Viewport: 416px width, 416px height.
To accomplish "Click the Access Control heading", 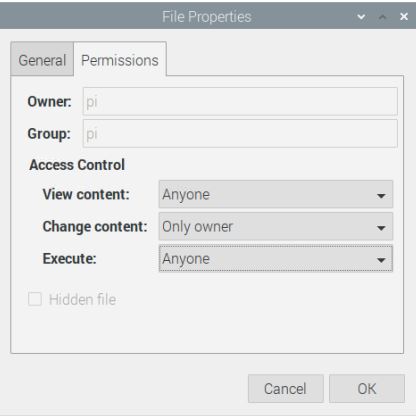I will click(77, 165).
